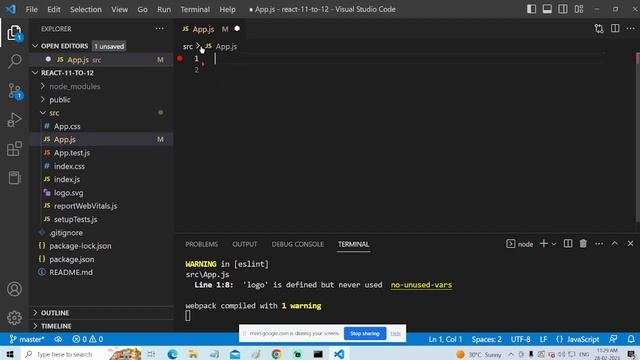The width and height of the screenshot is (640, 360).
Task: Click no-unused-vars link in terminal
Action: (421, 285)
